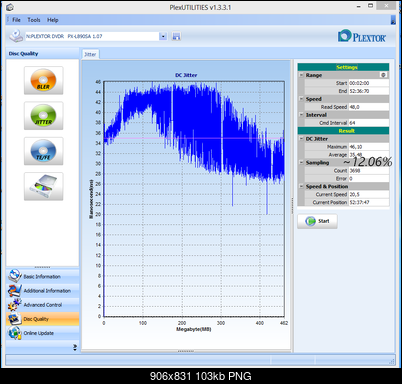Click the Current Position value
Image resolution: width=402 pixels, height=384 pixels.
pyautogui.click(x=368, y=202)
